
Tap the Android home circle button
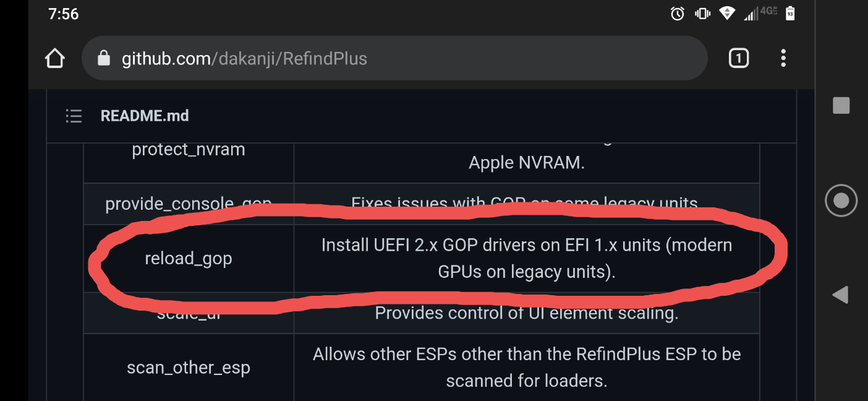[x=841, y=200]
